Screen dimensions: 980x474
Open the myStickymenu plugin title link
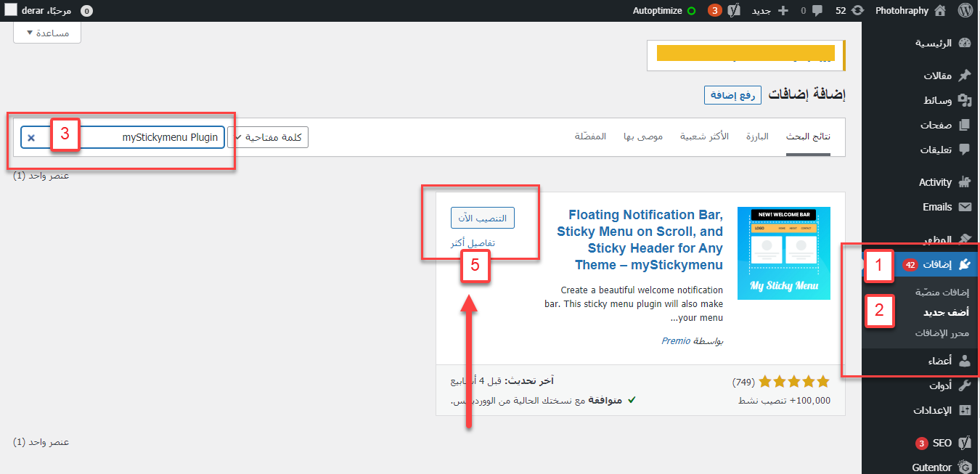(640, 240)
